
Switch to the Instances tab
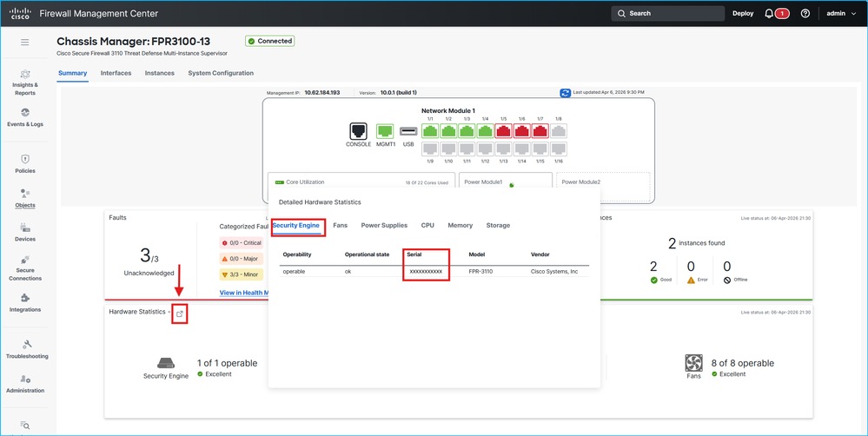coord(159,73)
